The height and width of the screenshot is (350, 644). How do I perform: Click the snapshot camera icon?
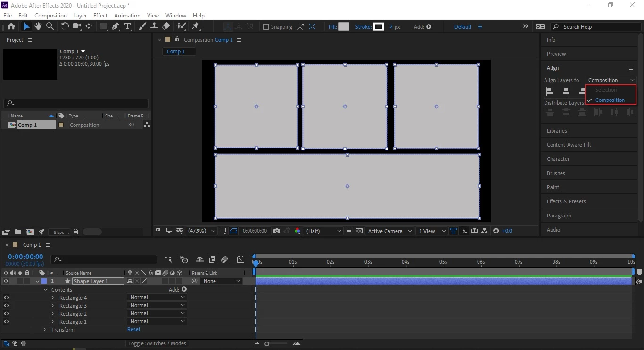click(x=277, y=231)
